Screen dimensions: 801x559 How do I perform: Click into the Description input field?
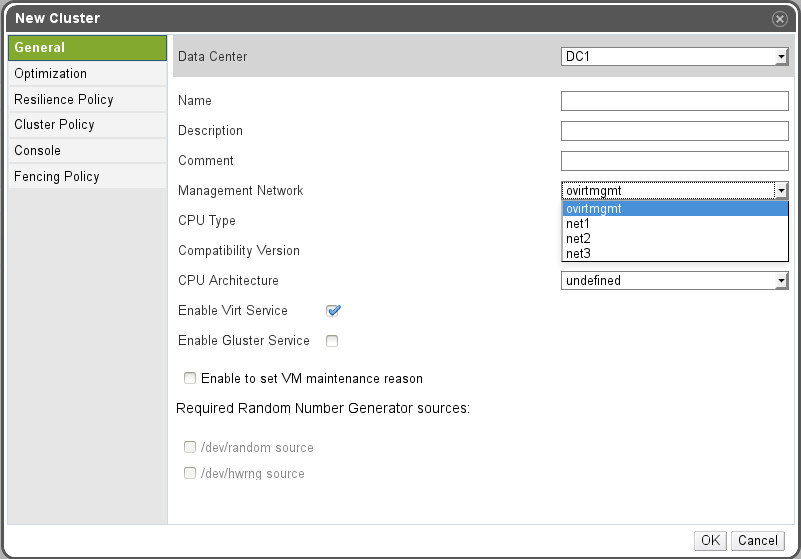point(675,131)
